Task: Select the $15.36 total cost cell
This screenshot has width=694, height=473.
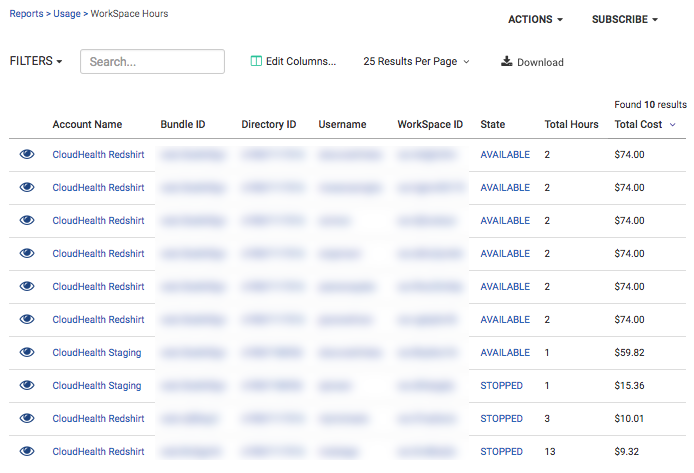Action: click(x=629, y=386)
